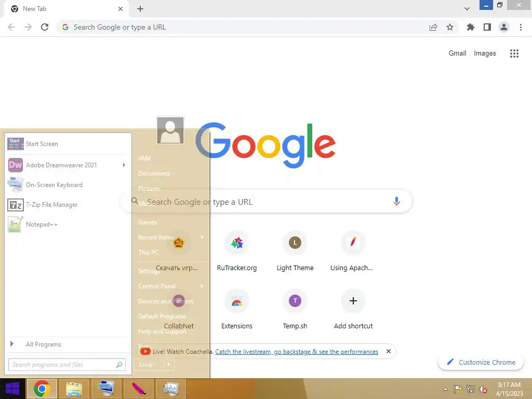This screenshot has height=399, width=532.
Task: Open Default Programs in Start menu
Action: click(162, 316)
